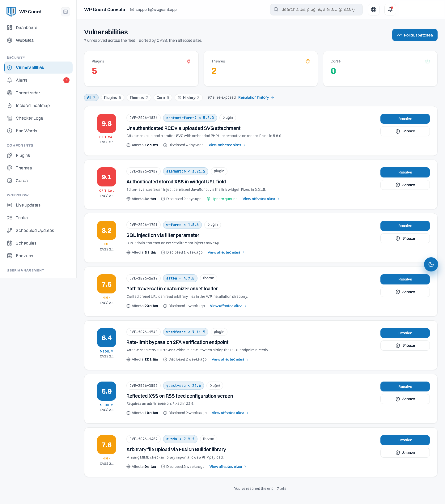Resolve the contact-form-7 RCE vulnerability
This screenshot has height=504, width=445.
pos(405,119)
